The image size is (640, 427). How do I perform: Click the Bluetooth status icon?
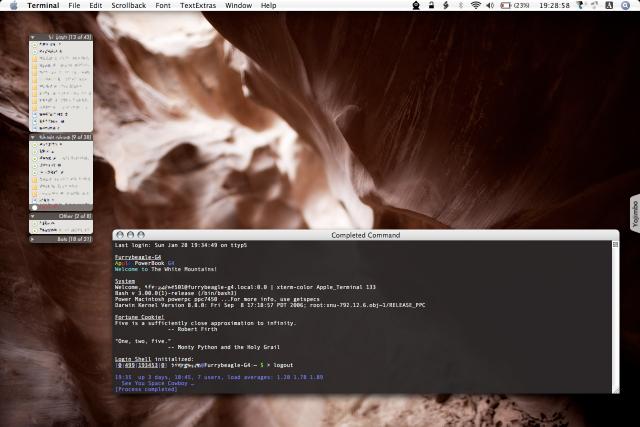point(459,5)
